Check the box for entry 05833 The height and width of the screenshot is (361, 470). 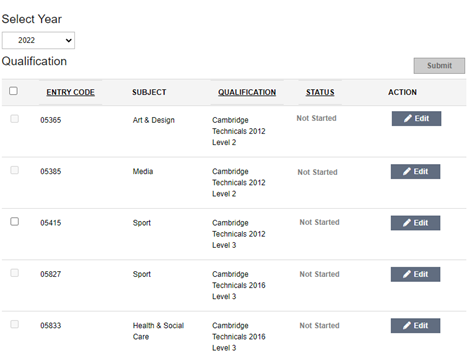pyautogui.click(x=14, y=324)
